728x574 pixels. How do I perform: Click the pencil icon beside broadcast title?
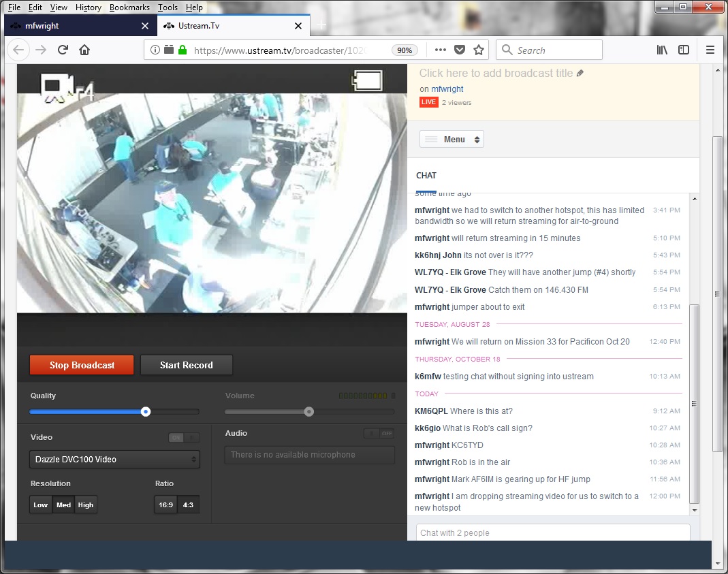pos(580,73)
